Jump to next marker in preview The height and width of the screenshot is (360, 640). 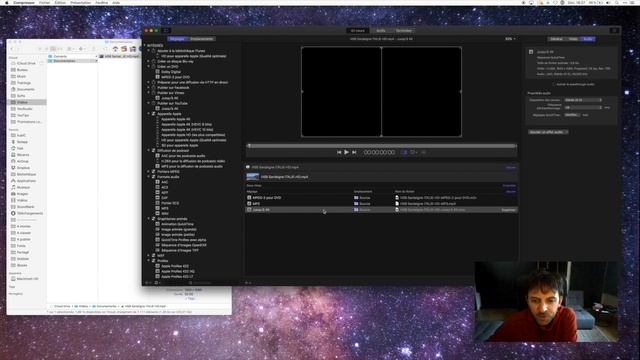coord(354,152)
